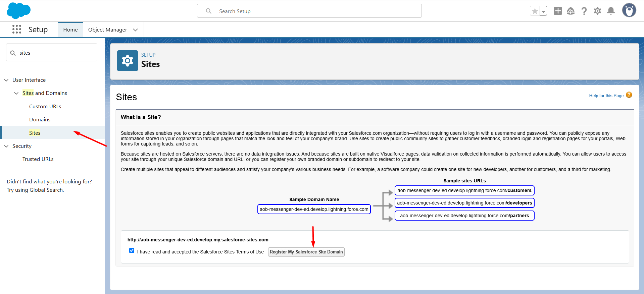Screen dimensions: 644x294
Task: Open the Help for this Page link
Action: [x=606, y=96]
